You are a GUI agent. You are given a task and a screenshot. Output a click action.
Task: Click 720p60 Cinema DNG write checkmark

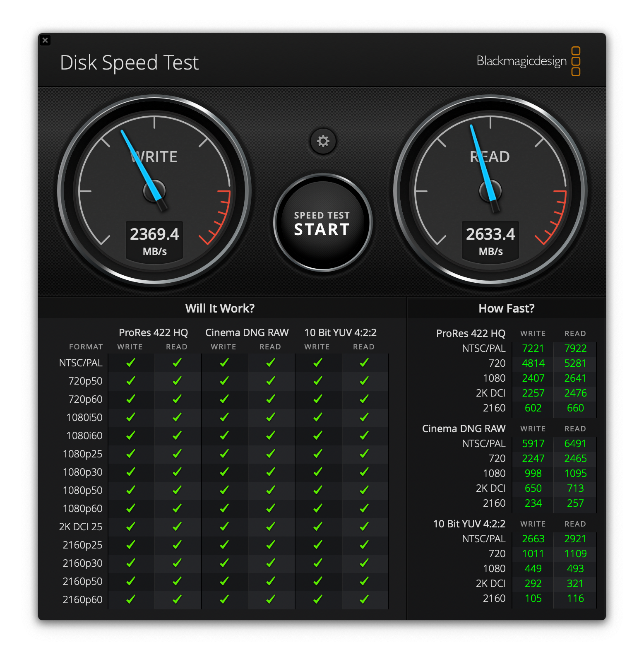[224, 399]
